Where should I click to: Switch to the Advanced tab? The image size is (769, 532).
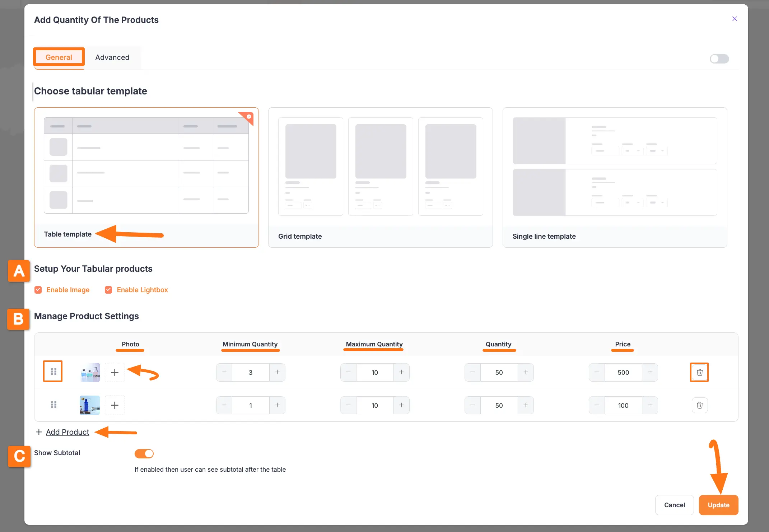pos(112,57)
